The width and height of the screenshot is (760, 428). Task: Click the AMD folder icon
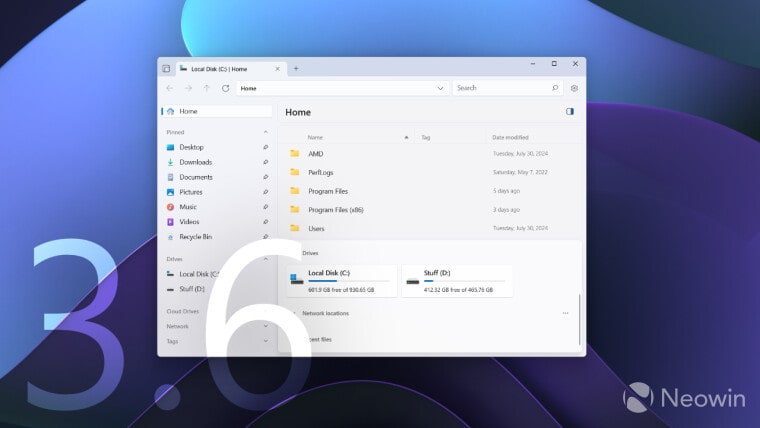tap(295, 153)
